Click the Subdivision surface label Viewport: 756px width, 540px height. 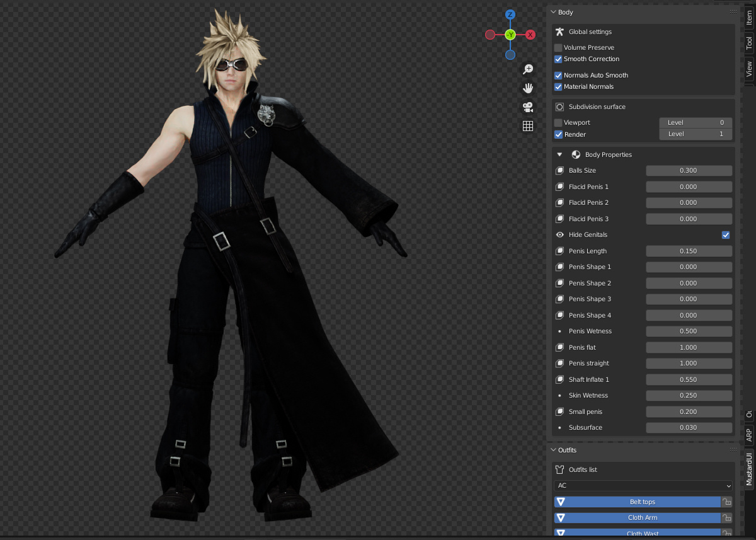click(x=597, y=106)
